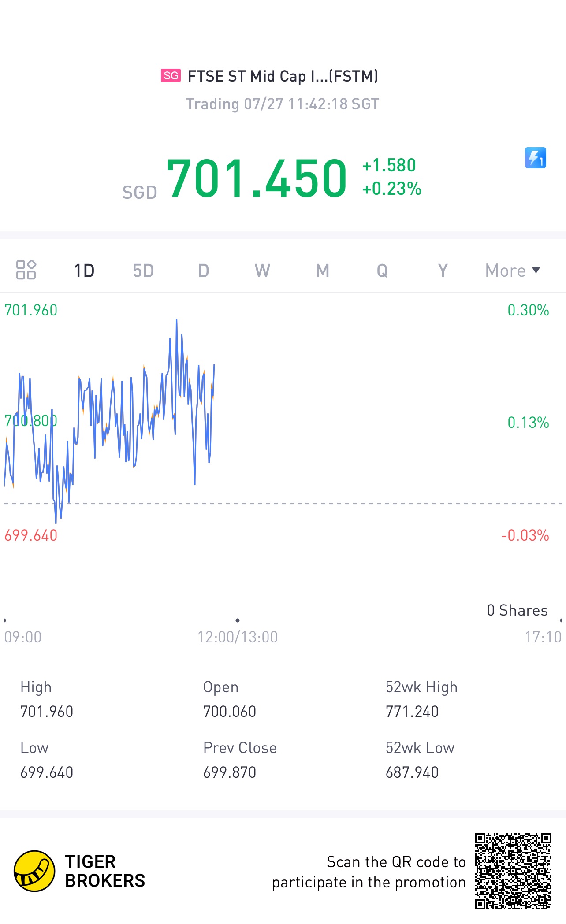The width and height of the screenshot is (566, 924).
Task: Select the 1D chart tab
Action: [x=84, y=271]
